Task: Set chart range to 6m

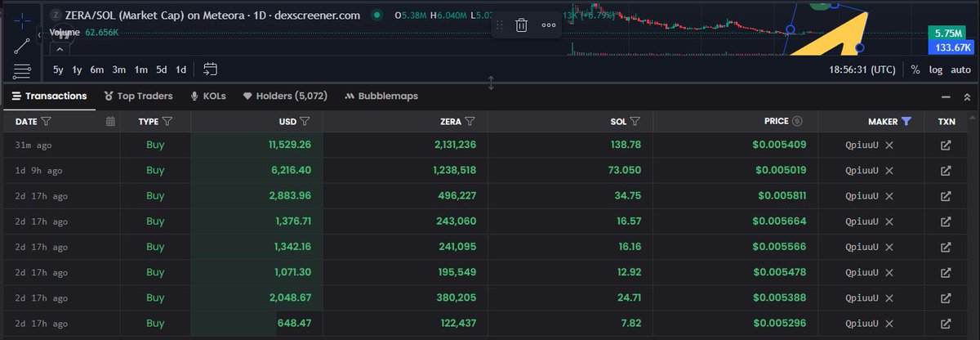Action: pos(97,69)
